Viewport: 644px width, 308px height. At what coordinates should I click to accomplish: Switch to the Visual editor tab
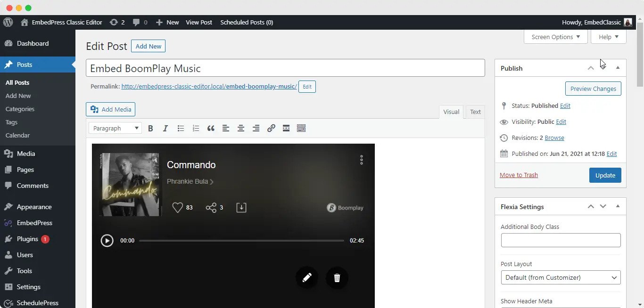451,112
